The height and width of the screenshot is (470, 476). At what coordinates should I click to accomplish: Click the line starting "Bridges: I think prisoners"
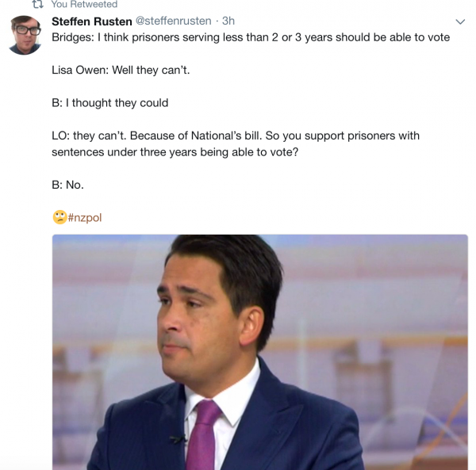(251, 37)
